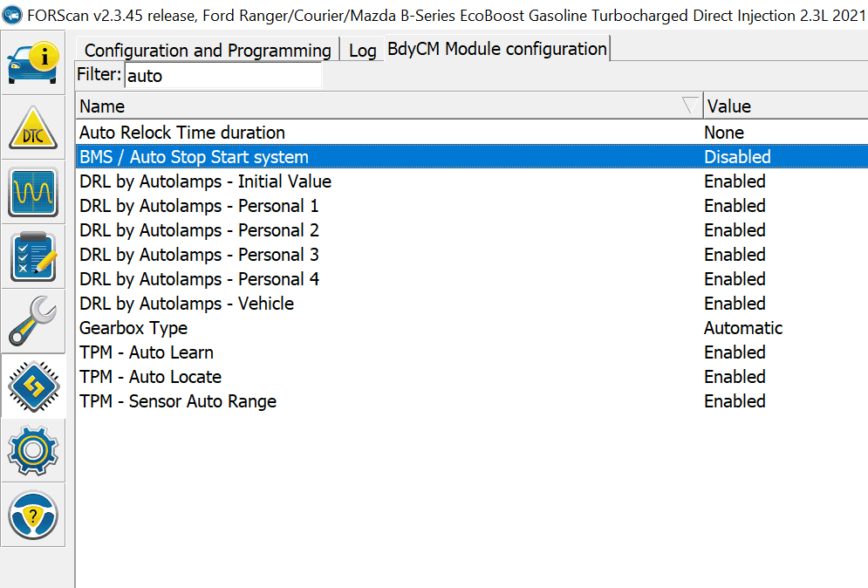Select the TPM - Auto Locate row
Image resolution: width=868 pixels, height=588 pixels.
(472, 376)
